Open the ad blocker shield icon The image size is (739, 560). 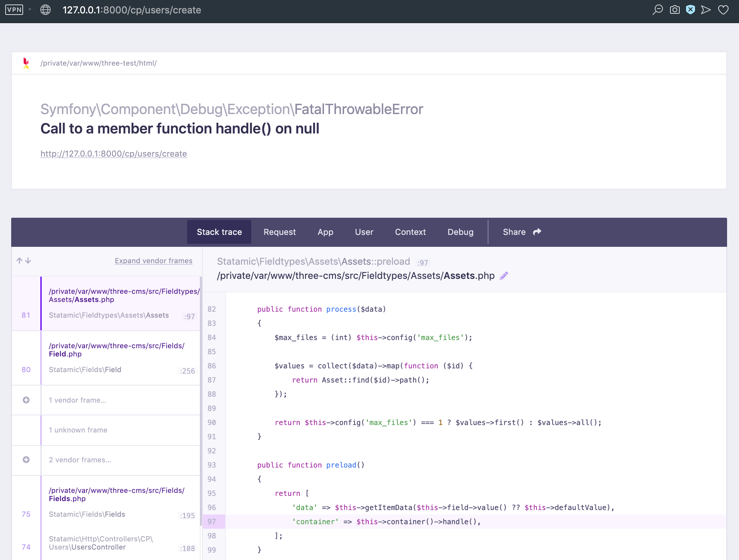[691, 10]
